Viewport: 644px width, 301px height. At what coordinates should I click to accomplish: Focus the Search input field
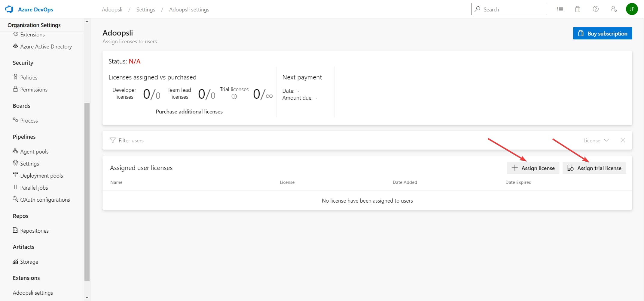coord(508,9)
